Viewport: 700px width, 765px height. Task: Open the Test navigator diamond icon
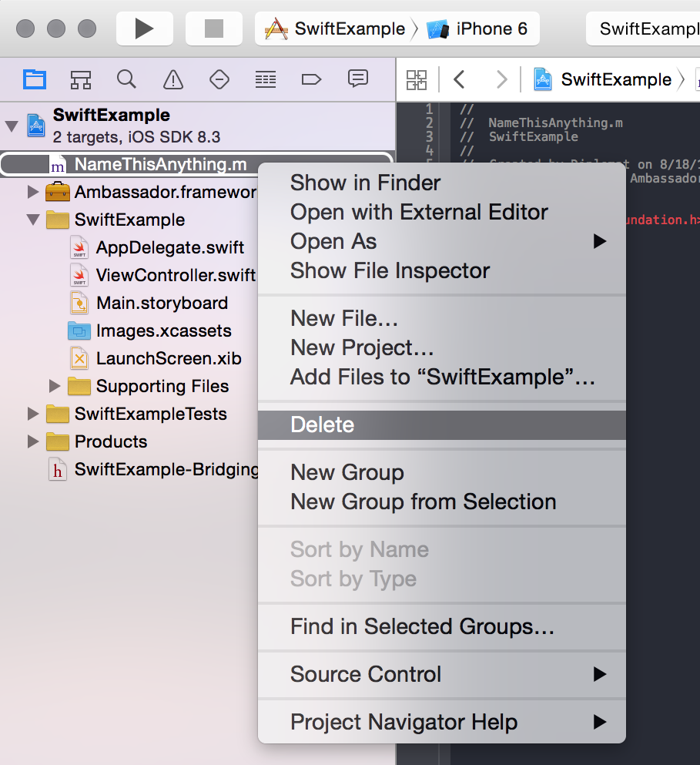click(x=219, y=79)
